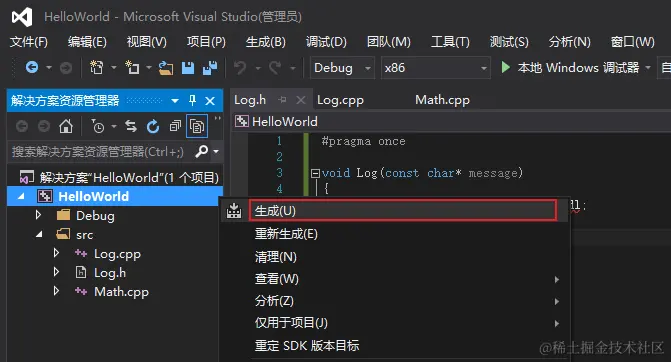Viewport: 671px width, 362px height.
Task: Switch to the Log.cpp editor tab
Action: tap(340, 100)
